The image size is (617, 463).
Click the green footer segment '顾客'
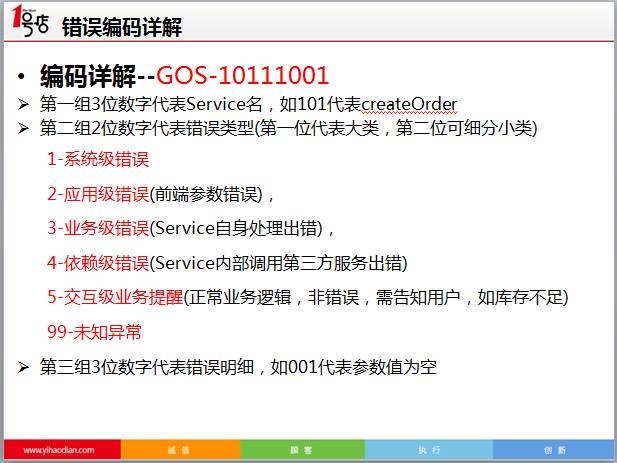(x=302, y=450)
